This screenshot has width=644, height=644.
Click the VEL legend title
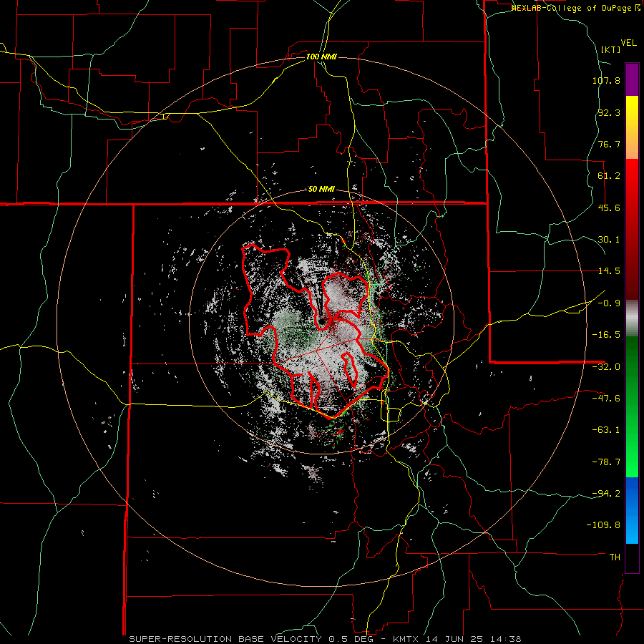(x=628, y=43)
